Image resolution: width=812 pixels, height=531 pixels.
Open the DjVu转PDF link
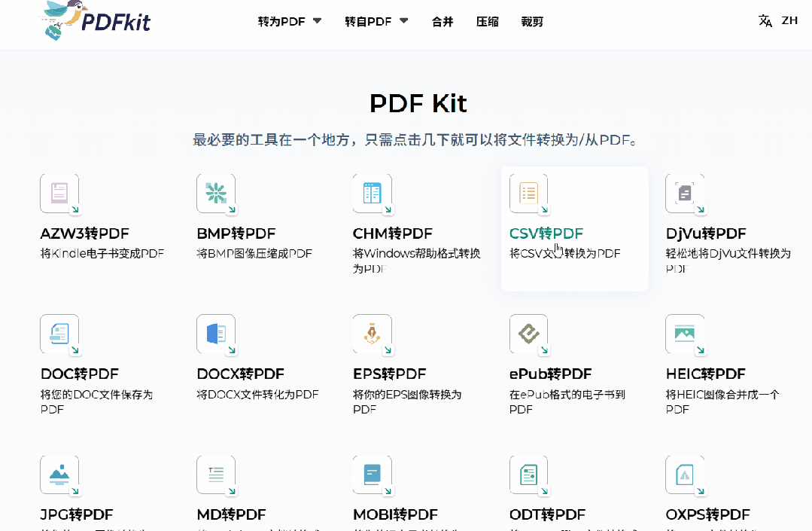[706, 233]
